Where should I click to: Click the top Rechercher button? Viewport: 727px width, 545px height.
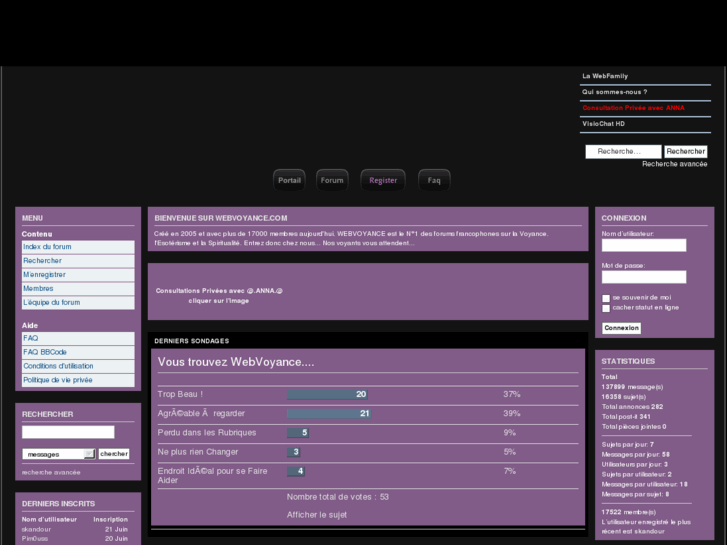pos(686,151)
